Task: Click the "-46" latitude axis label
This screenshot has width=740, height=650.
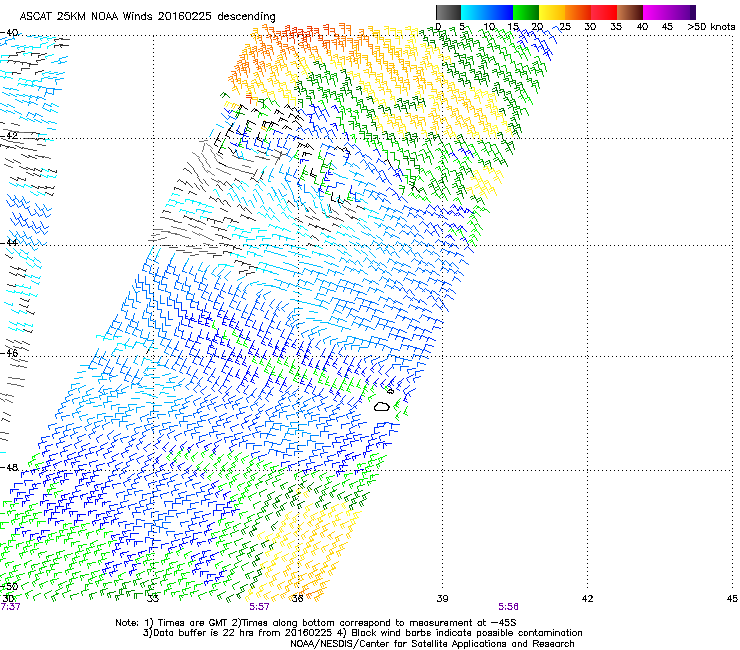Action: [9, 353]
